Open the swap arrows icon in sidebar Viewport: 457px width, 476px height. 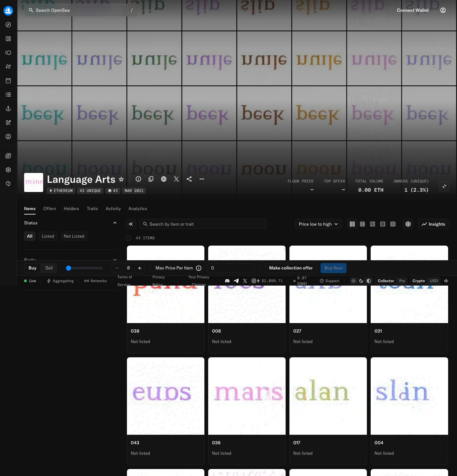(x=8, y=67)
